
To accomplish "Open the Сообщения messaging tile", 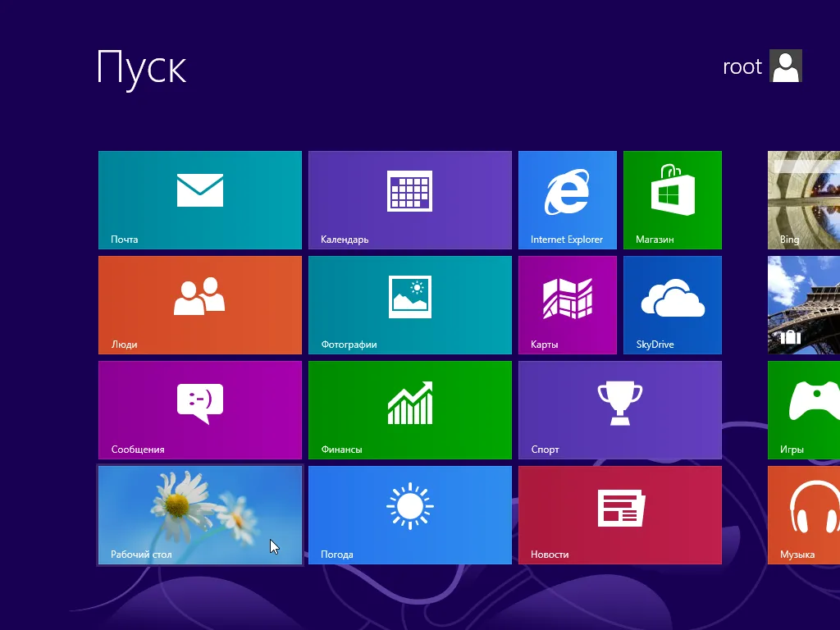I will (200, 410).
